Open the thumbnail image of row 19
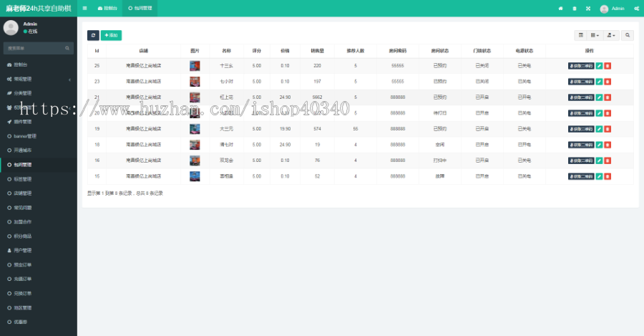 195,129
